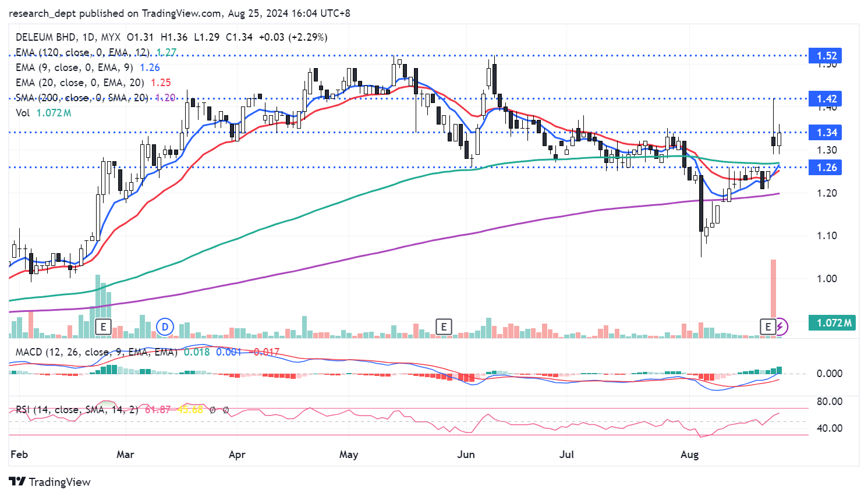
Task: Click the 1.34 current price label
Action: [826, 133]
